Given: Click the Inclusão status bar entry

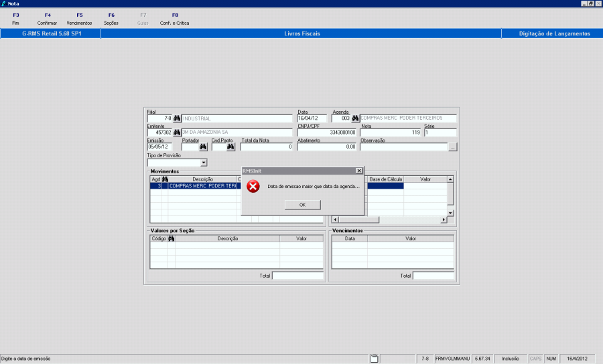Looking at the screenshot, I should coord(511,359).
